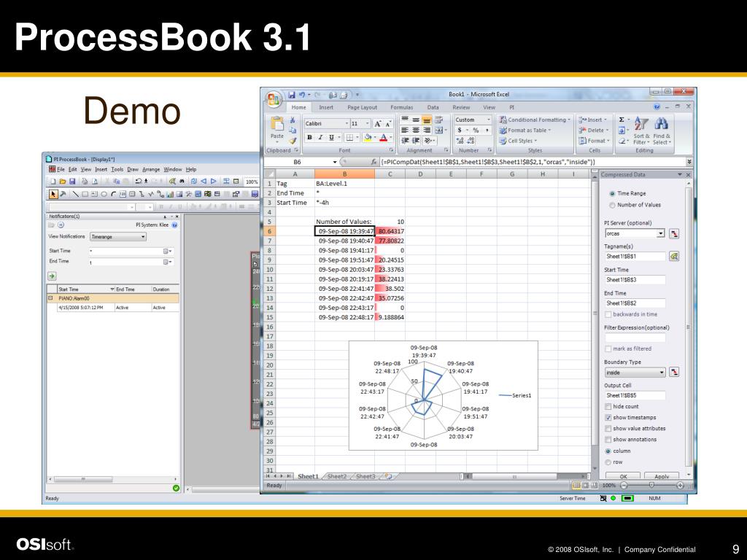Open the PI Server orcas dropdown

tap(660, 233)
